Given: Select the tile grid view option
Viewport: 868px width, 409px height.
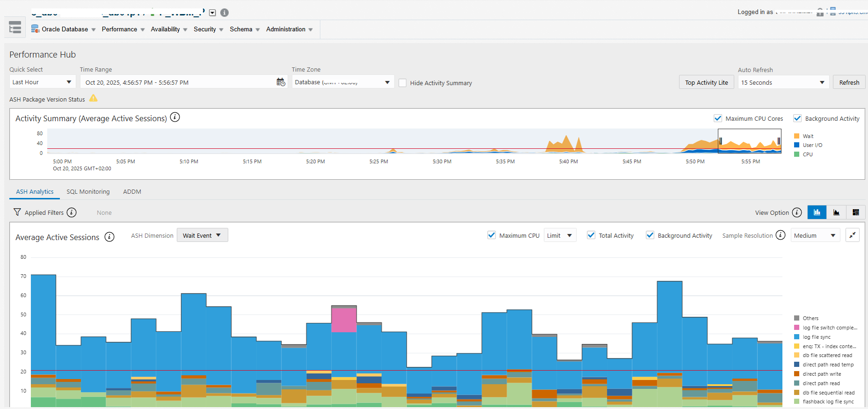Looking at the screenshot, I should (x=856, y=212).
